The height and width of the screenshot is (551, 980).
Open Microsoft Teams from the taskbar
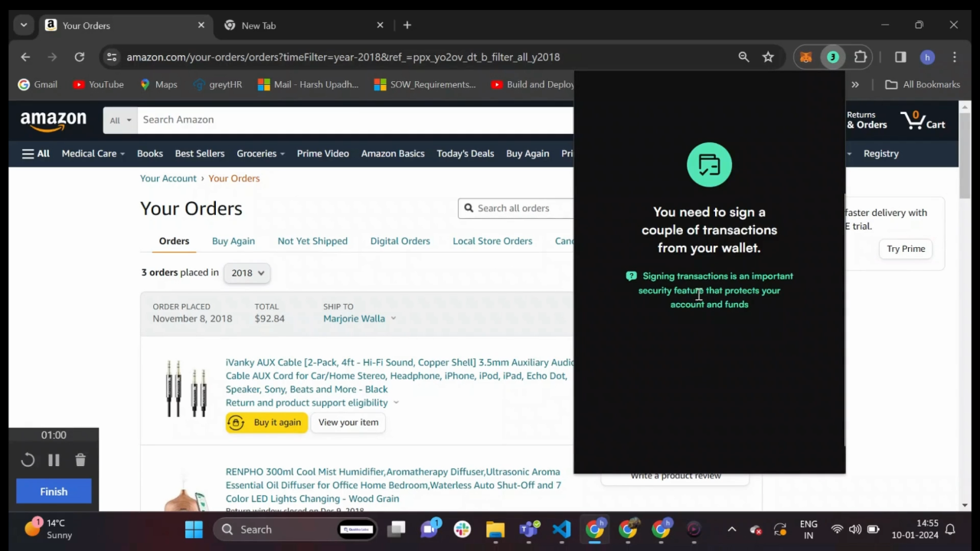click(x=528, y=530)
